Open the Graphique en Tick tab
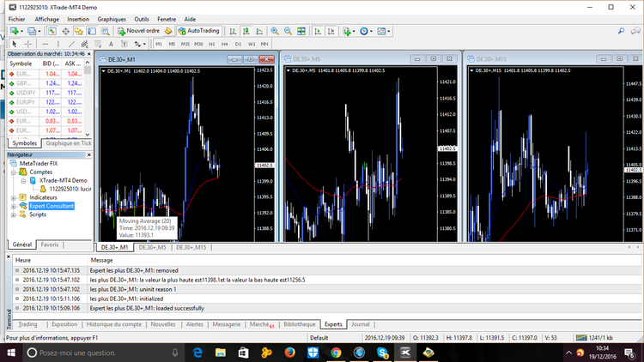The height and width of the screenshot is (362, 644). point(70,142)
